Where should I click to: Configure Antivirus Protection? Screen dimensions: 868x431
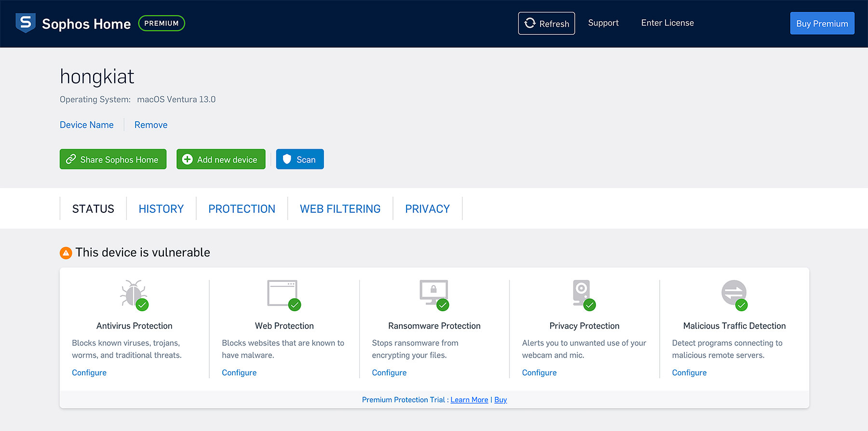(89, 373)
